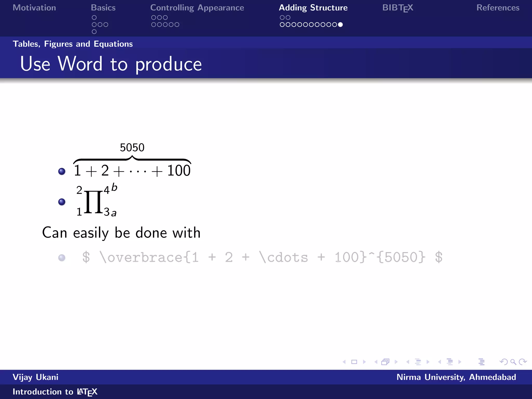Select the filled current-slide dot
Viewport: 532px width, 399px height.
[x=340, y=25]
